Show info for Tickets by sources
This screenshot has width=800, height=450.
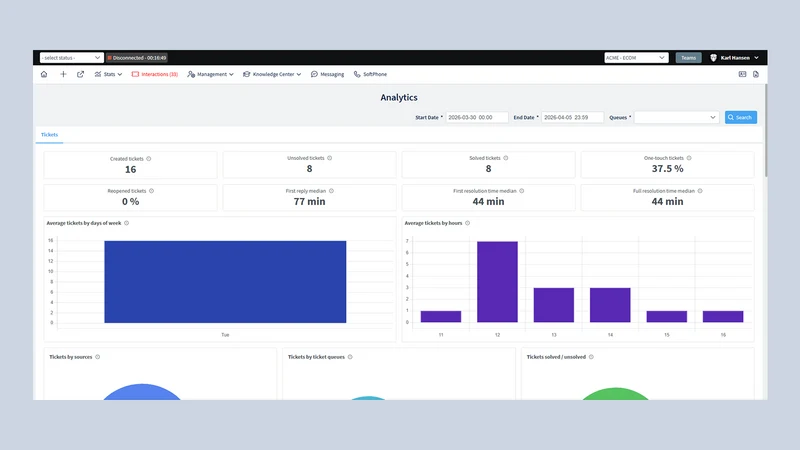point(97,357)
